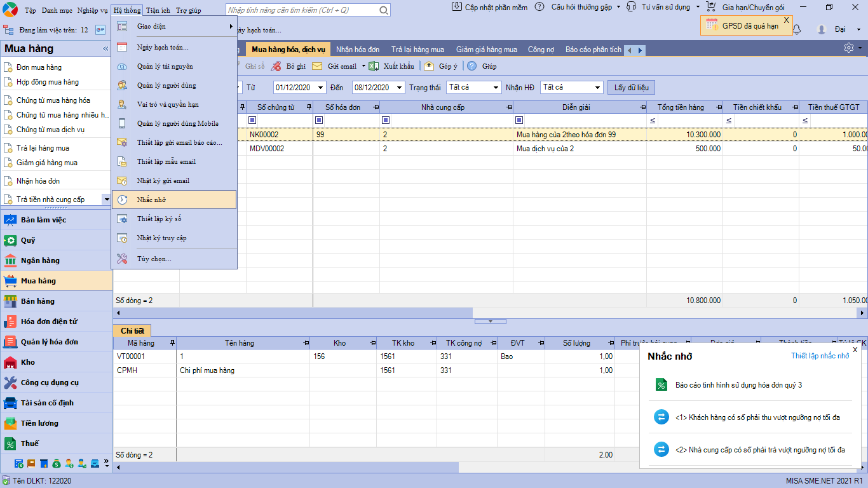The height and width of the screenshot is (488, 868).
Task: Open the Tư vấn sử dụng dropdown arrow
Action: (698, 7)
